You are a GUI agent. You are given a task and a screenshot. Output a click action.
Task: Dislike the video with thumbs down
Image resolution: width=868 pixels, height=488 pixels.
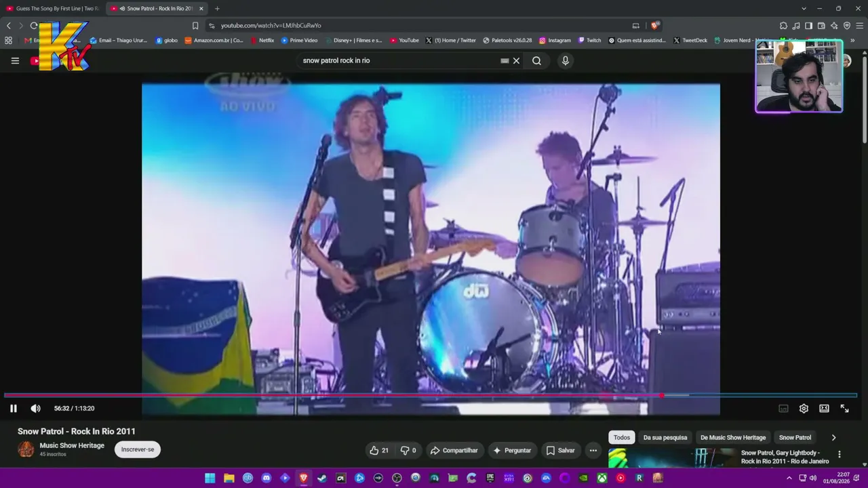coord(408,450)
